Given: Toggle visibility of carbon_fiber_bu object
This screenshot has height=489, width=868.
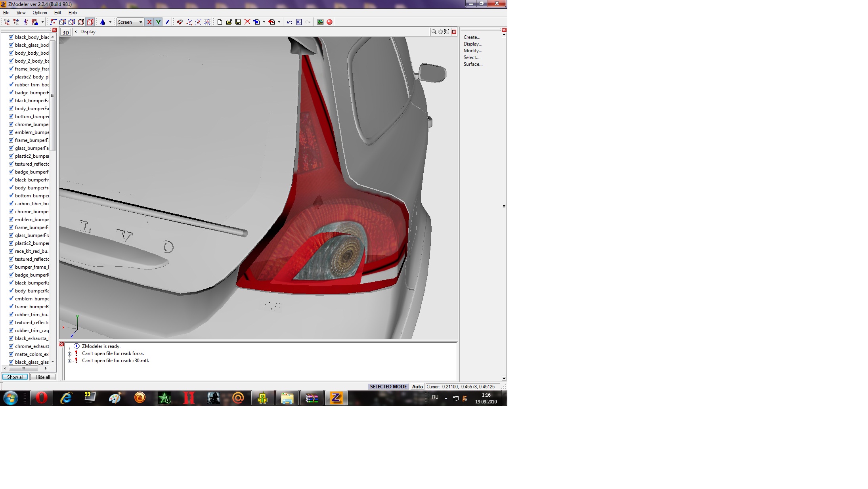Looking at the screenshot, I should pyautogui.click(x=11, y=204).
